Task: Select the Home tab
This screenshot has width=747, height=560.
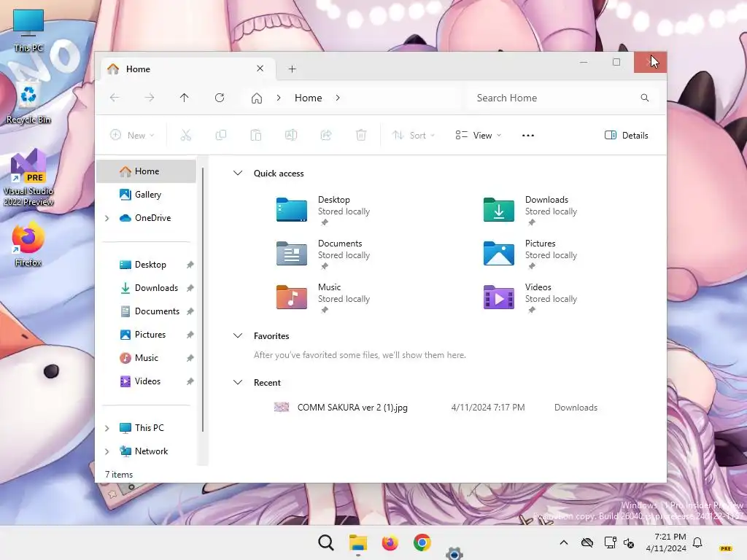Action: tap(187, 69)
